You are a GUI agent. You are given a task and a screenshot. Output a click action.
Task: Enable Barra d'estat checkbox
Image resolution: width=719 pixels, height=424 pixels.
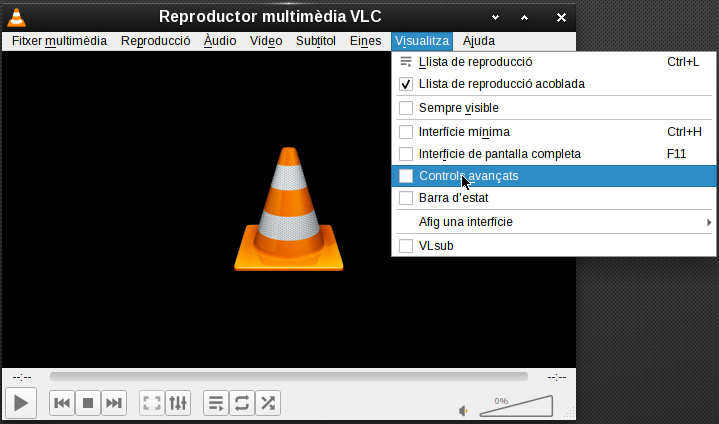coord(406,198)
